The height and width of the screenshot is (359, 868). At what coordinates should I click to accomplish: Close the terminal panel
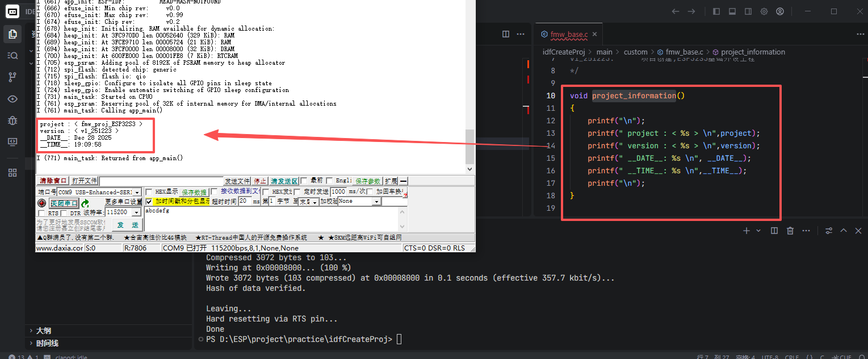coord(858,231)
